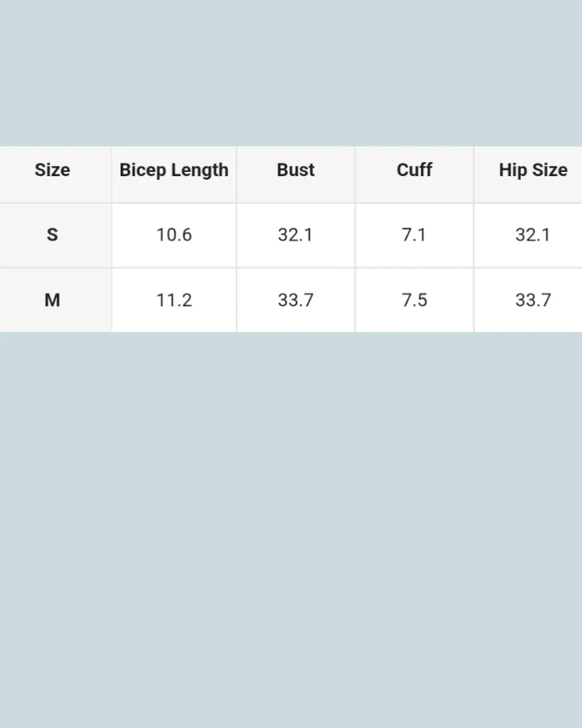Click the Hip Size column header
The image size is (582, 728).
tap(532, 170)
